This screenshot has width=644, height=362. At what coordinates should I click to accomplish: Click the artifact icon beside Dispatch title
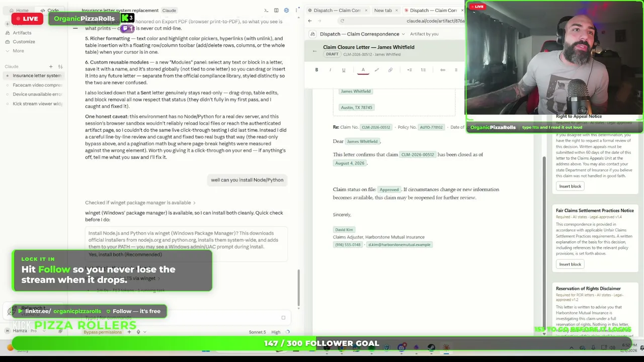[x=313, y=34]
